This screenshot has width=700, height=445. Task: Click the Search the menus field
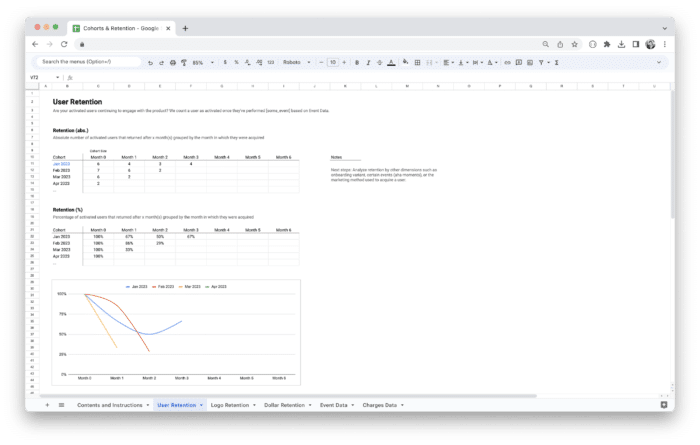(88, 62)
